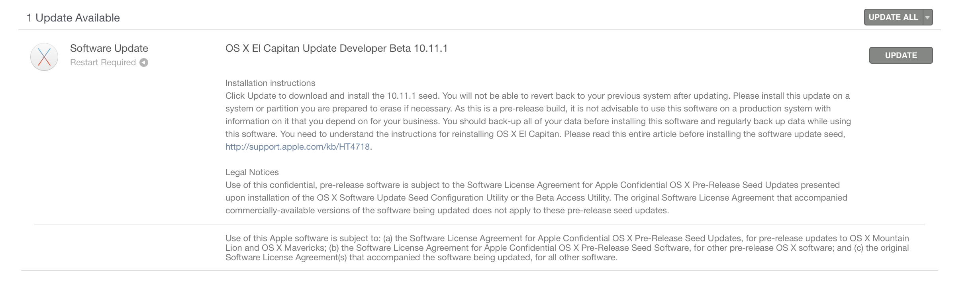Click the 1 Update Available heading

point(73,18)
